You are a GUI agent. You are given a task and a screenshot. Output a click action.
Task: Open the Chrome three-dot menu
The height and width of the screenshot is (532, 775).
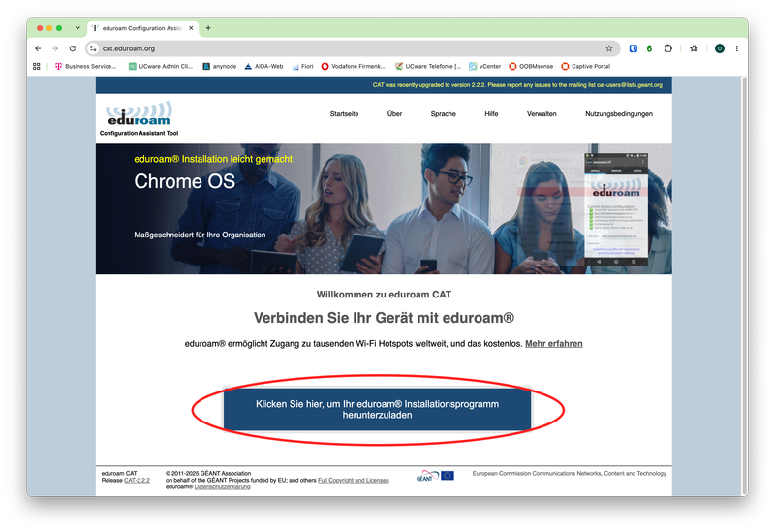pos(737,48)
